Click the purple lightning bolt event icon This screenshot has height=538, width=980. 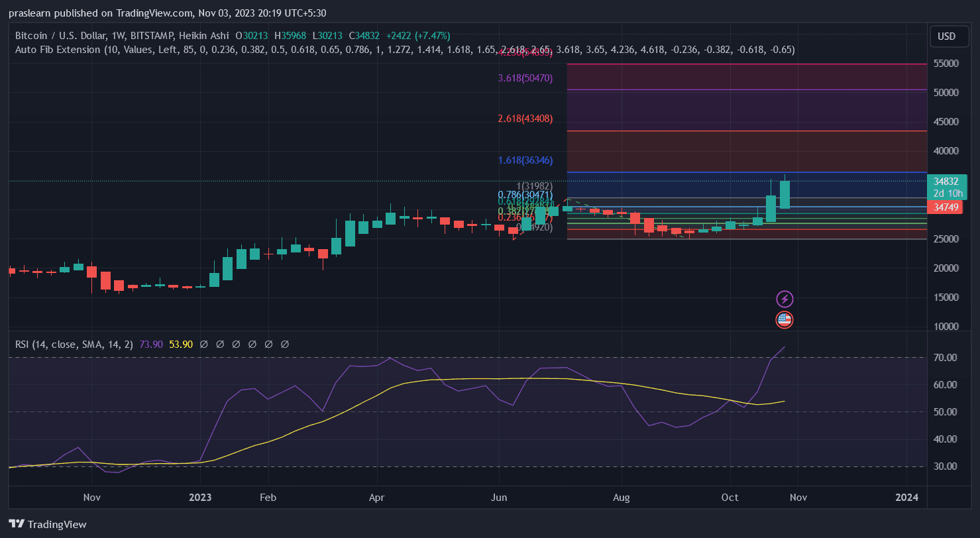click(785, 299)
